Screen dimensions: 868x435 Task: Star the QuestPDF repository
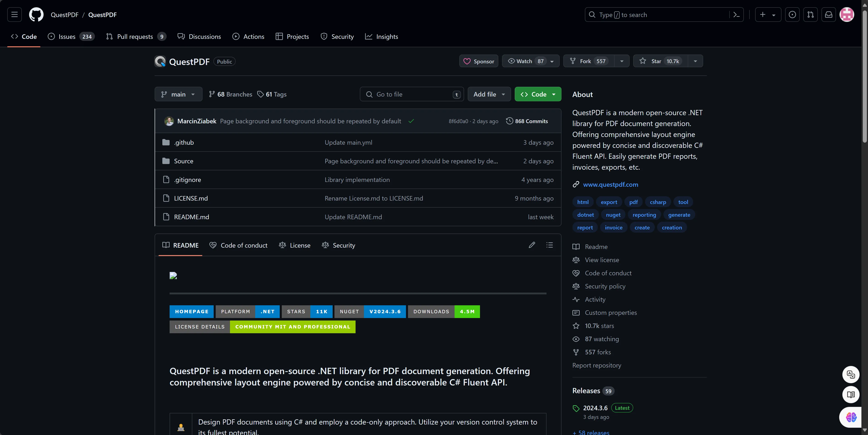click(x=660, y=61)
